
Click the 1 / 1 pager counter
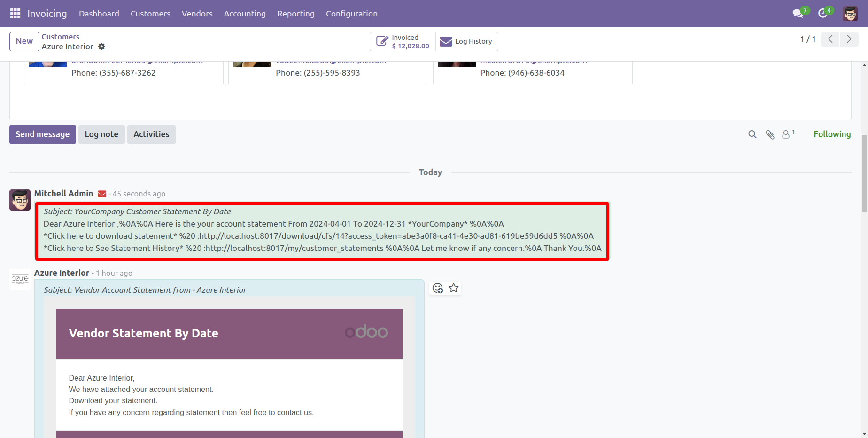click(x=808, y=39)
